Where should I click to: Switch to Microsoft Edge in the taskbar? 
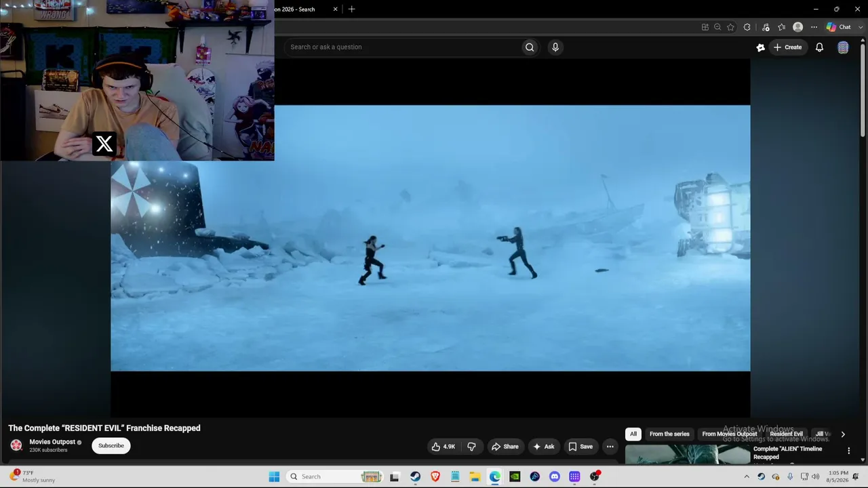point(495,476)
